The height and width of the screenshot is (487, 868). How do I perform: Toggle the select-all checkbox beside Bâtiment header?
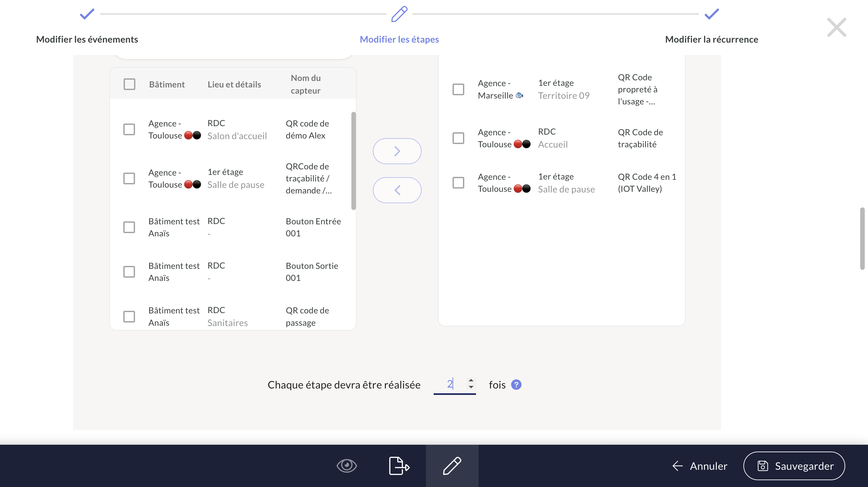pyautogui.click(x=129, y=84)
